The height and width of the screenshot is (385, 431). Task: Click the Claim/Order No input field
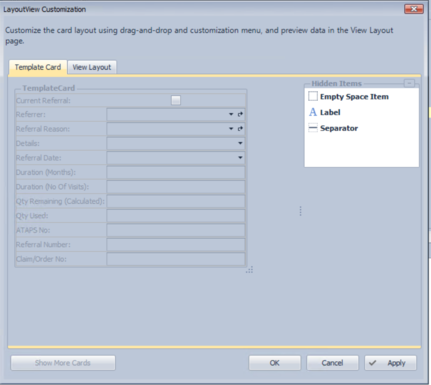click(x=176, y=259)
